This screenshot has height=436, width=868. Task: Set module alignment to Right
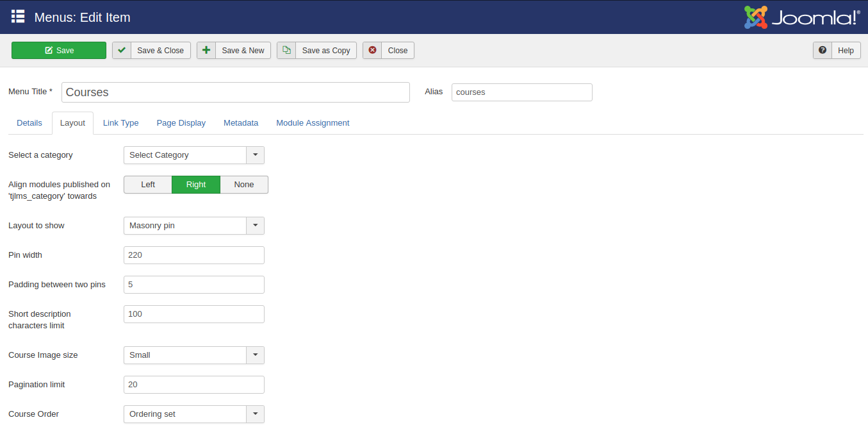[196, 185]
